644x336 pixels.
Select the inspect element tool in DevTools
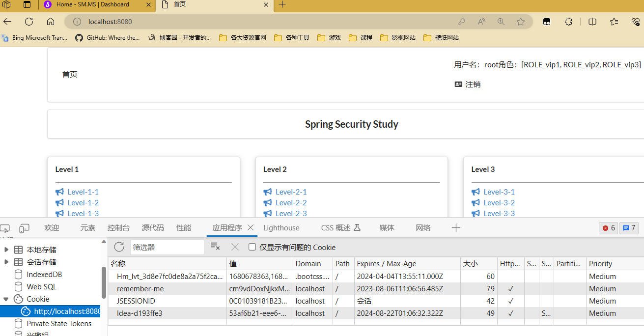pyautogui.click(x=5, y=227)
